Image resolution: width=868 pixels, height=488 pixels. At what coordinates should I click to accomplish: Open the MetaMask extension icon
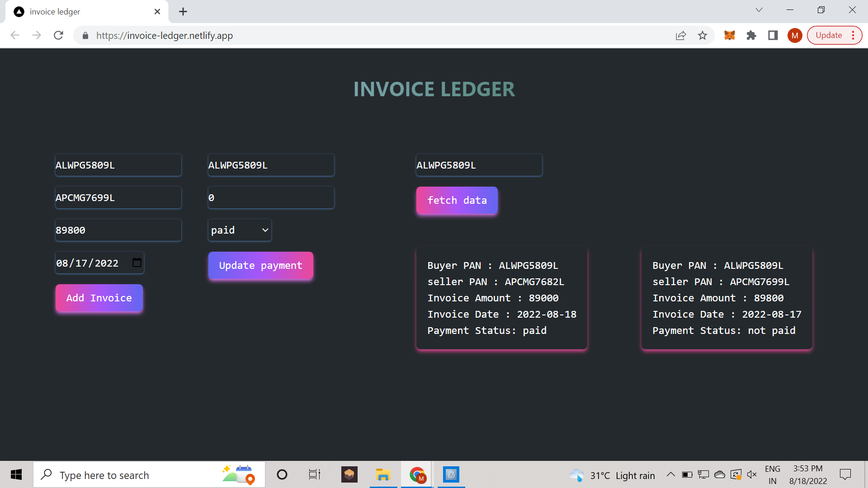coord(730,35)
